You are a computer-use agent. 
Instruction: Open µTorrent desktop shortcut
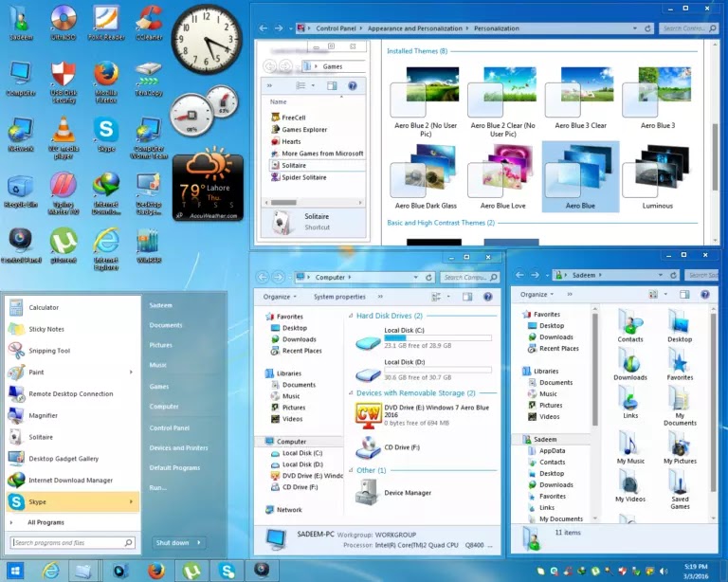pyautogui.click(x=64, y=246)
